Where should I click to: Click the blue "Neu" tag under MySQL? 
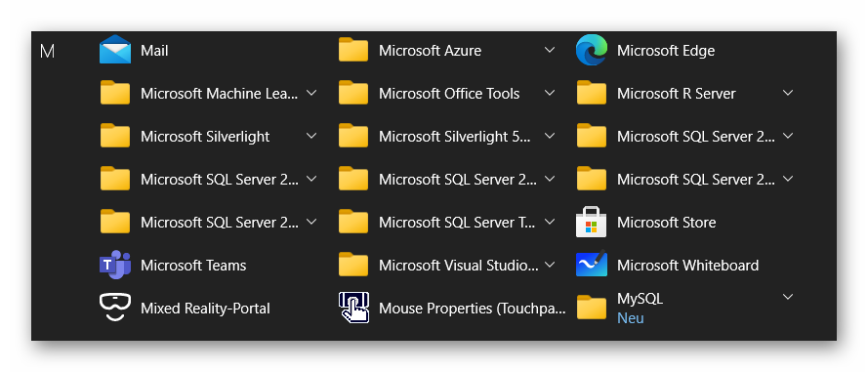click(631, 318)
